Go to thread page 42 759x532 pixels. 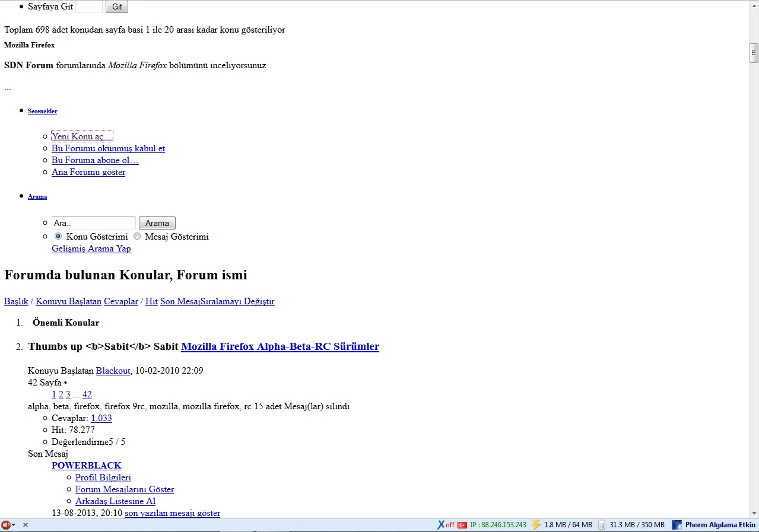click(x=87, y=394)
